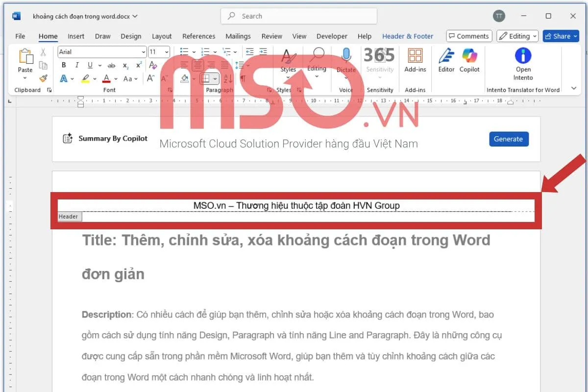Click the Cut scissors icon
This screenshot has height=392, width=588.
point(43,52)
